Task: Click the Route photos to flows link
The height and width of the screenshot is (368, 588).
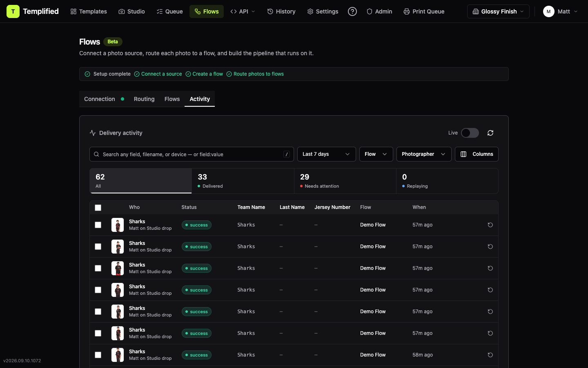Action: point(255,74)
